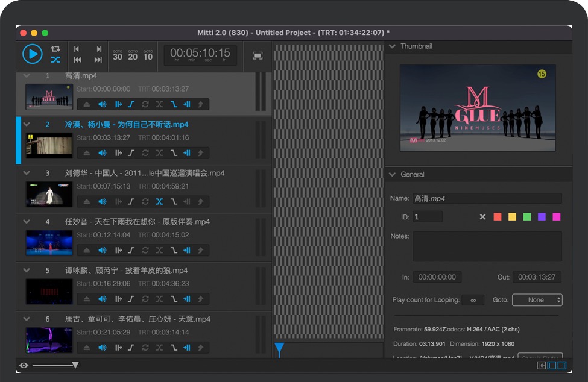
Task: Toggle the loop icon on cue 4
Action: [x=145, y=250]
